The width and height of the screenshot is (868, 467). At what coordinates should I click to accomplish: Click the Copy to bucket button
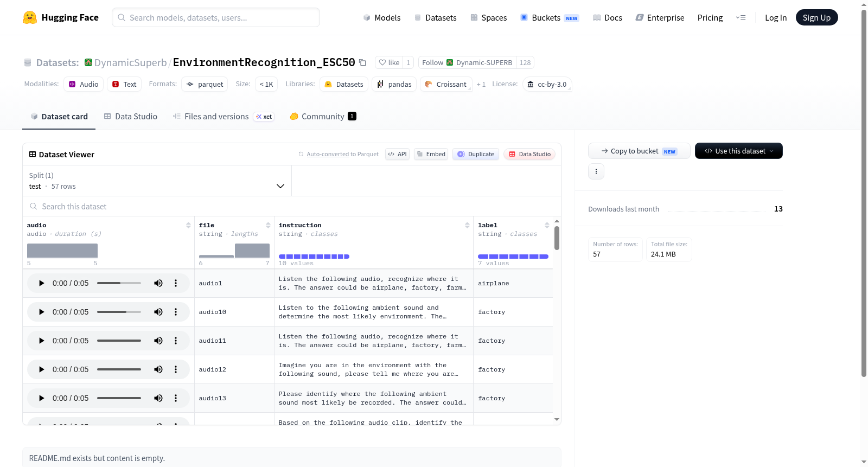tap(639, 151)
